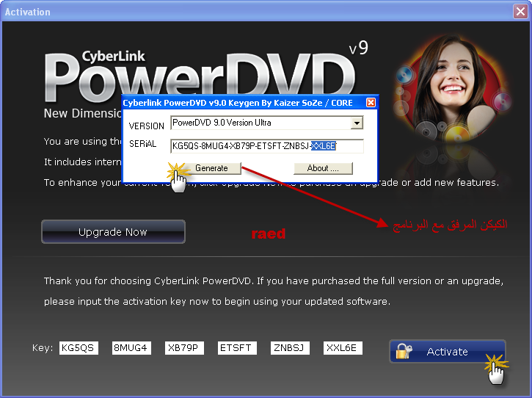Click the Activate button
Screen dimensions: 532x398
pyautogui.click(x=448, y=352)
